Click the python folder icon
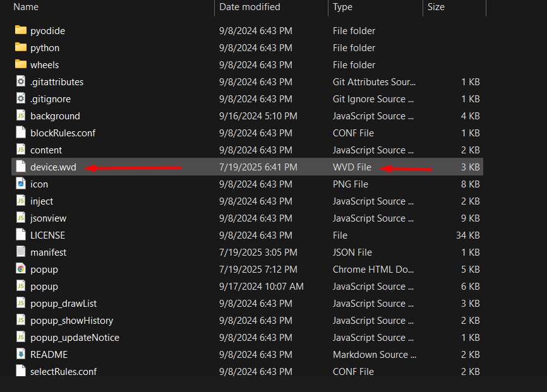 21,47
